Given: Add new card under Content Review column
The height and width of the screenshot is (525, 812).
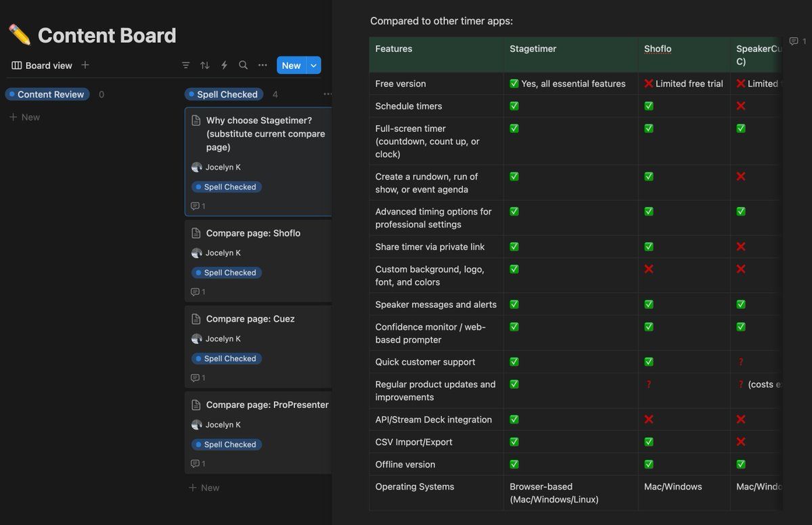Looking at the screenshot, I should (x=24, y=117).
